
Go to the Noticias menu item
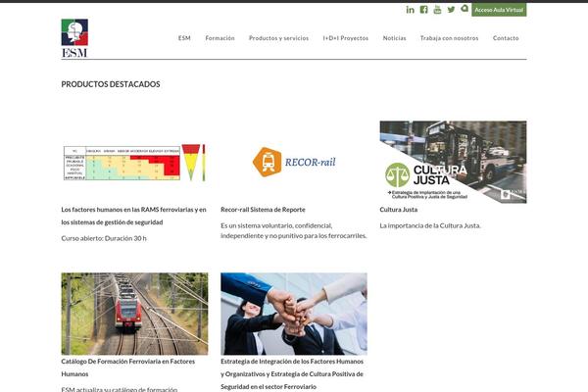[x=394, y=38]
